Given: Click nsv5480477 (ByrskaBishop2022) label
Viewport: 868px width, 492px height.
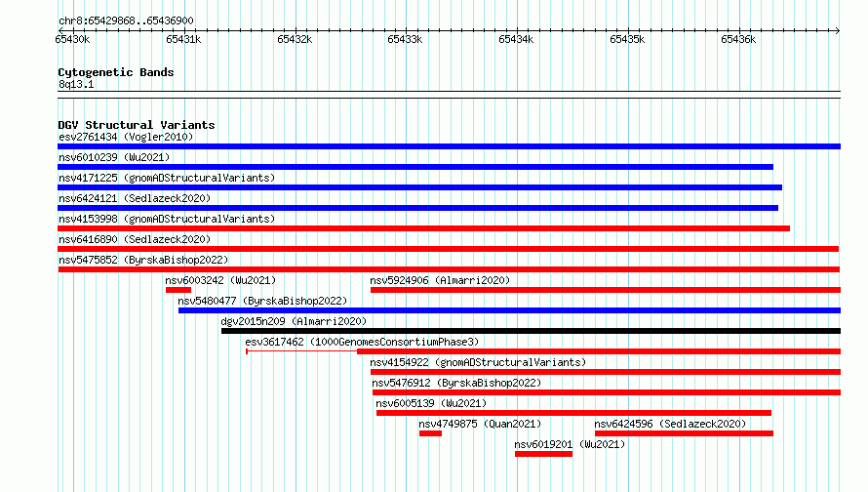Looking at the screenshot, I should (x=262, y=301).
